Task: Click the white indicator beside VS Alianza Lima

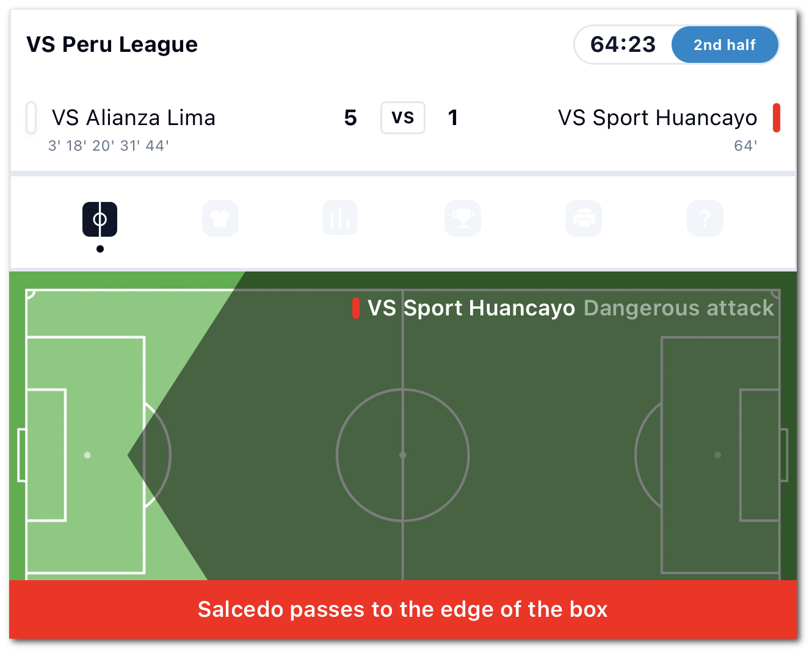Action: pyautogui.click(x=31, y=118)
